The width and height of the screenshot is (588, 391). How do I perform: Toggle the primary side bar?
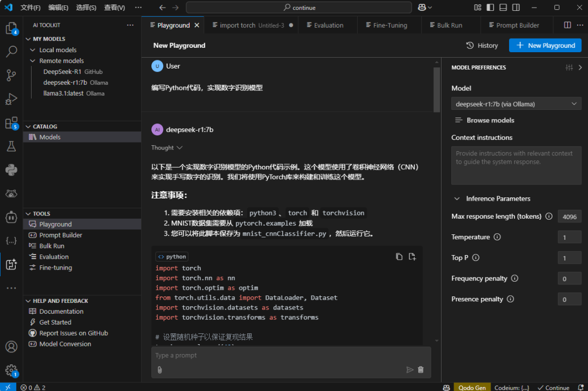coord(490,8)
